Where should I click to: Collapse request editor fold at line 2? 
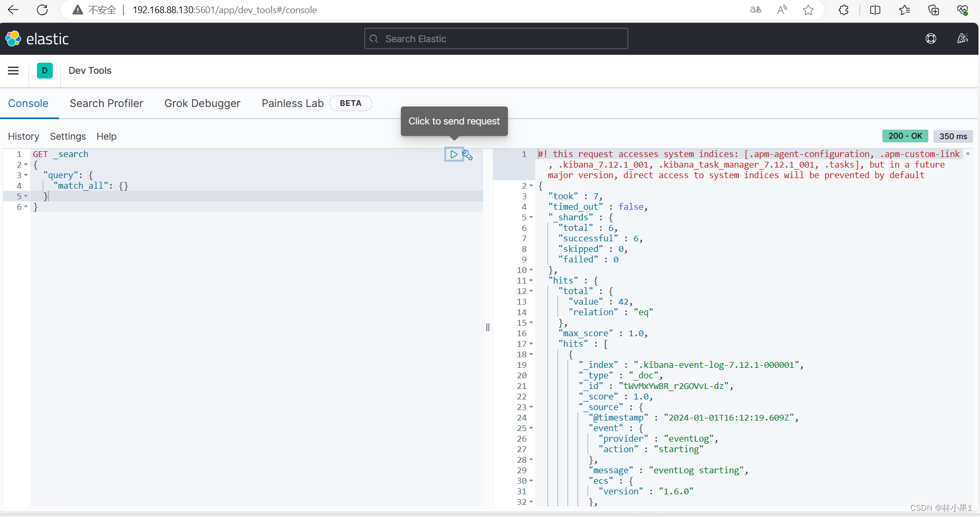(26, 165)
